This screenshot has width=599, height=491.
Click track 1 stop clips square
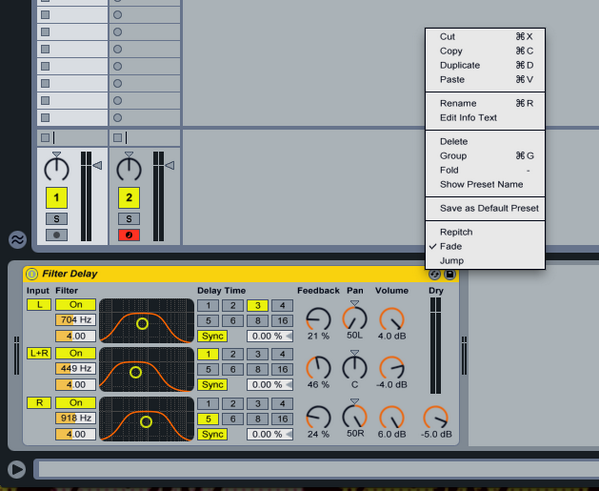click(x=45, y=138)
